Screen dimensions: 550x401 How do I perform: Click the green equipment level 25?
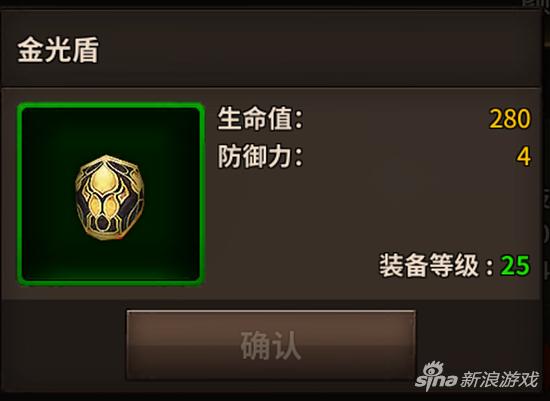pos(515,266)
